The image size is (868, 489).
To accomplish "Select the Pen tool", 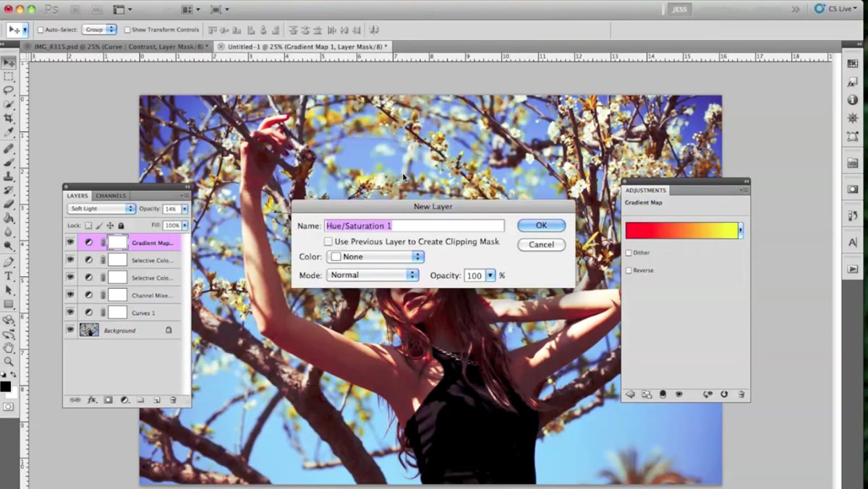I will [x=9, y=262].
